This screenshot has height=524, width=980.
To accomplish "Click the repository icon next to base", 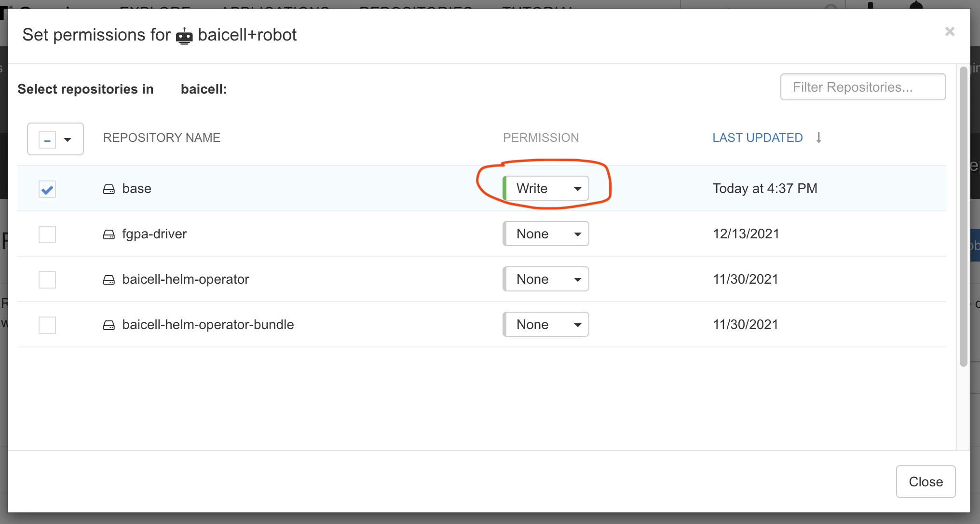I will pyautogui.click(x=109, y=189).
